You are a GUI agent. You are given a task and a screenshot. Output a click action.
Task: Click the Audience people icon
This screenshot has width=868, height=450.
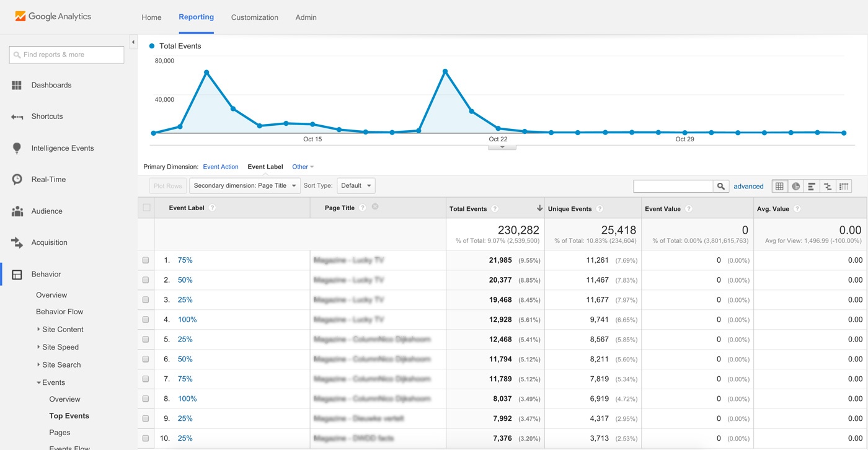(x=17, y=211)
